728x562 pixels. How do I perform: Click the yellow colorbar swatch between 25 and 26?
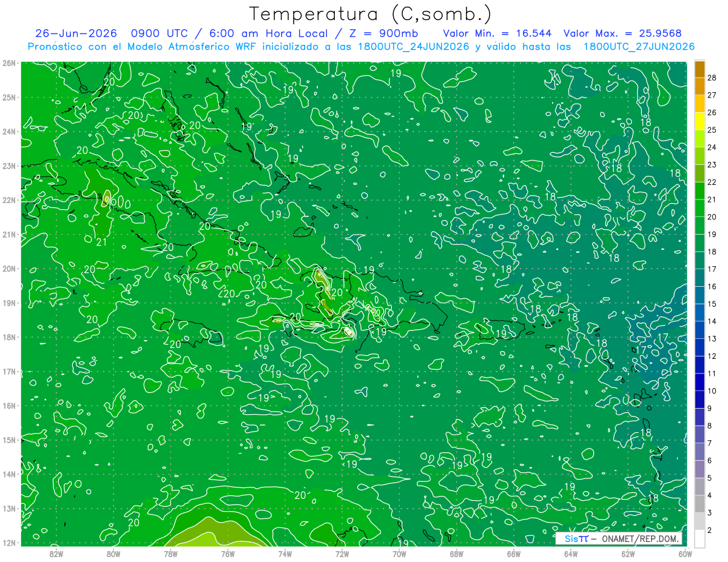(x=699, y=121)
